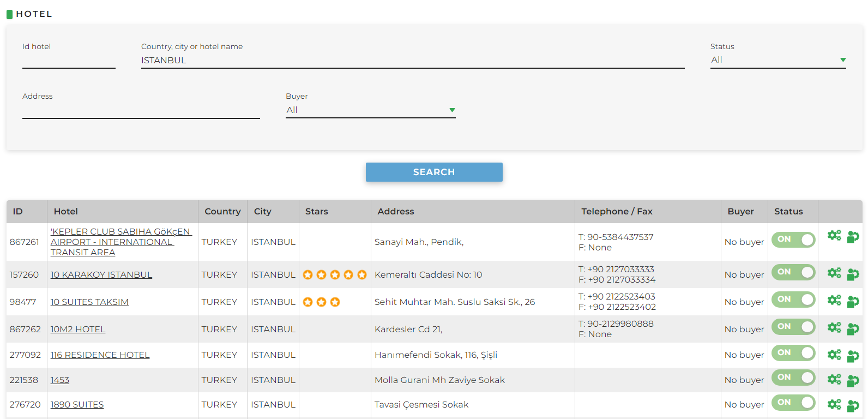868x419 pixels.
Task: Open Kepler Club Sabiha Gökçen Airport hotel link
Action: coord(121,242)
